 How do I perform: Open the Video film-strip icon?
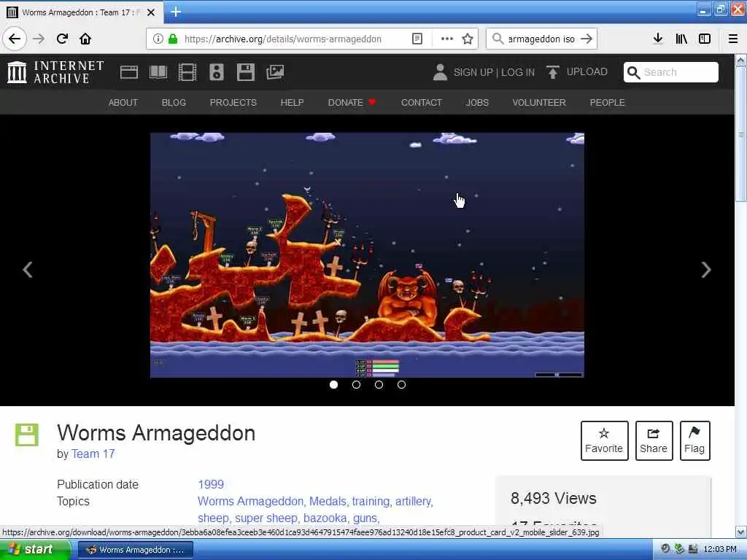[x=187, y=72]
